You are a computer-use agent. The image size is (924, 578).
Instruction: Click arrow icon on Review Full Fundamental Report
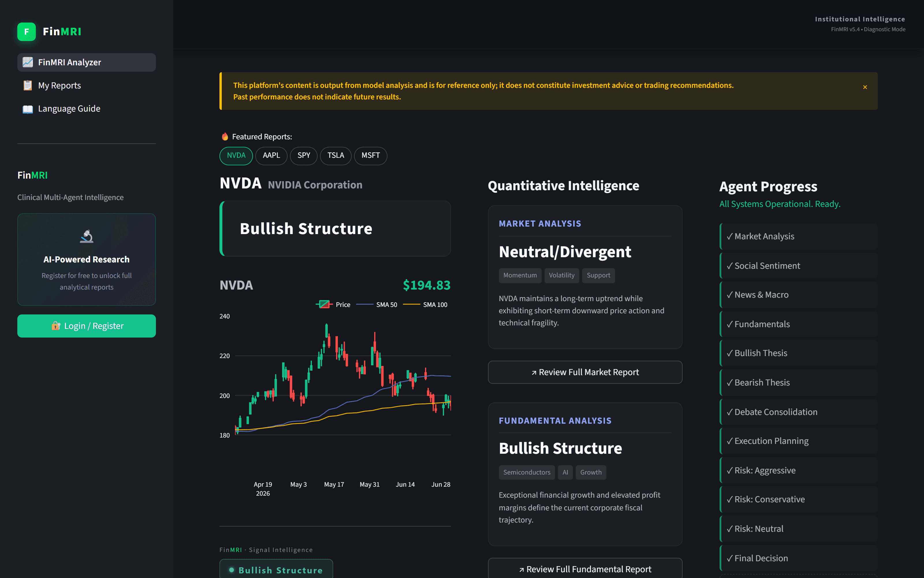[x=521, y=570]
